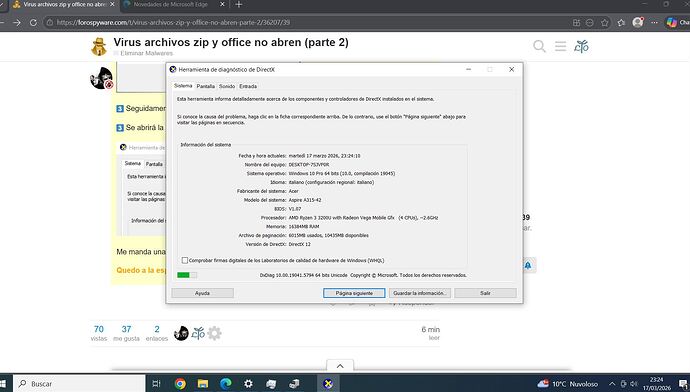Viewport: 690px width, 392px height.
Task: Open Edge split screen icon
Action: point(576,22)
